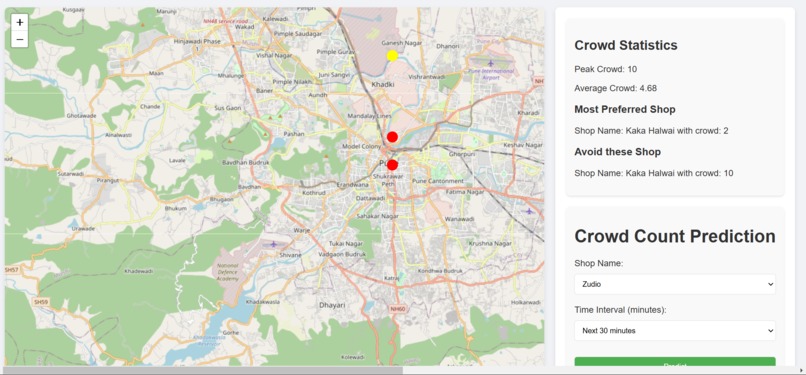Zoom in with the plus map button

(x=20, y=22)
